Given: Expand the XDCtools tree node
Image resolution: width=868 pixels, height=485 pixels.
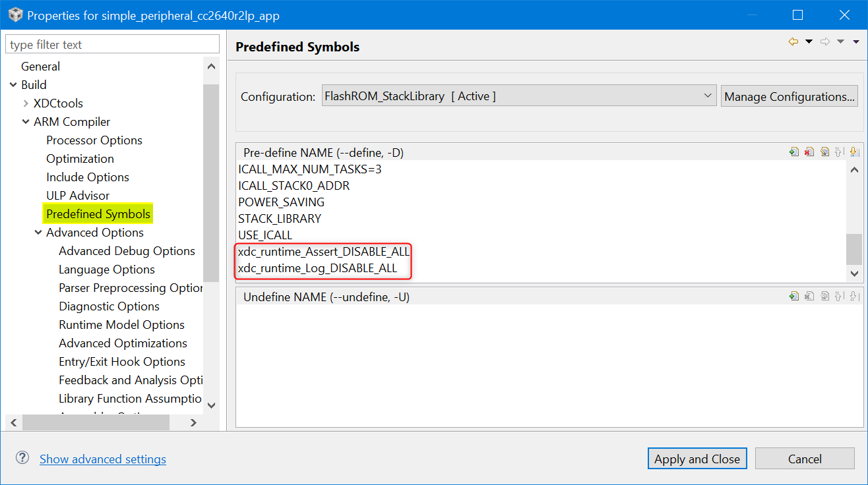Looking at the screenshot, I should [x=26, y=103].
